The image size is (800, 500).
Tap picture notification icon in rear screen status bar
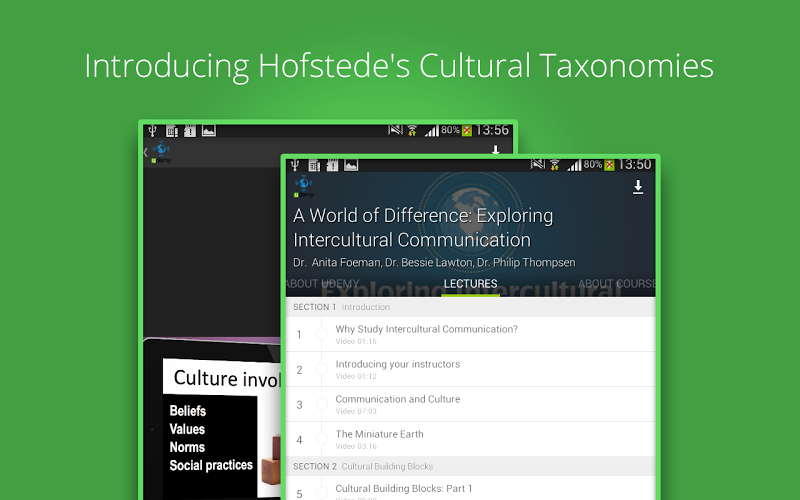pos(209,131)
